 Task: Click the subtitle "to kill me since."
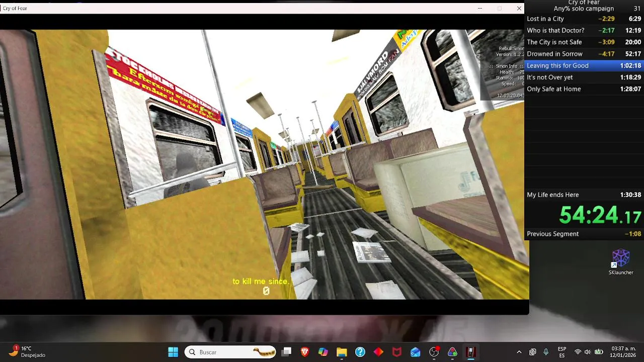[261, 282]
